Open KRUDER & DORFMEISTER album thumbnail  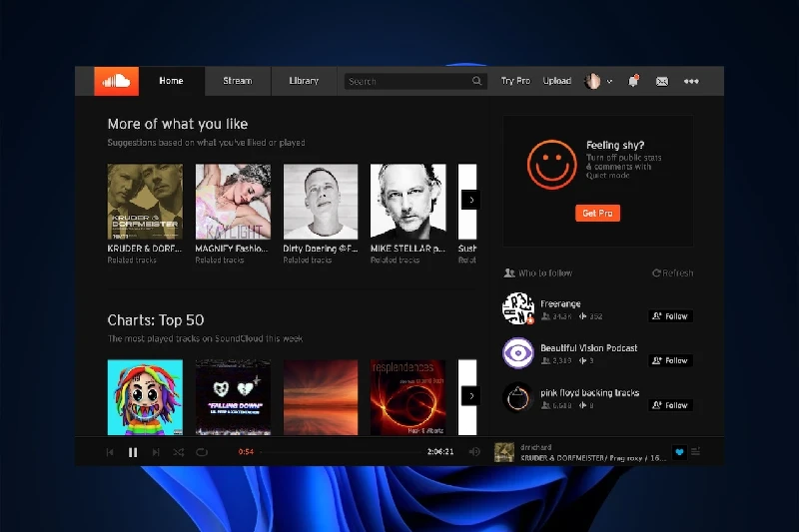click(145, 202)
